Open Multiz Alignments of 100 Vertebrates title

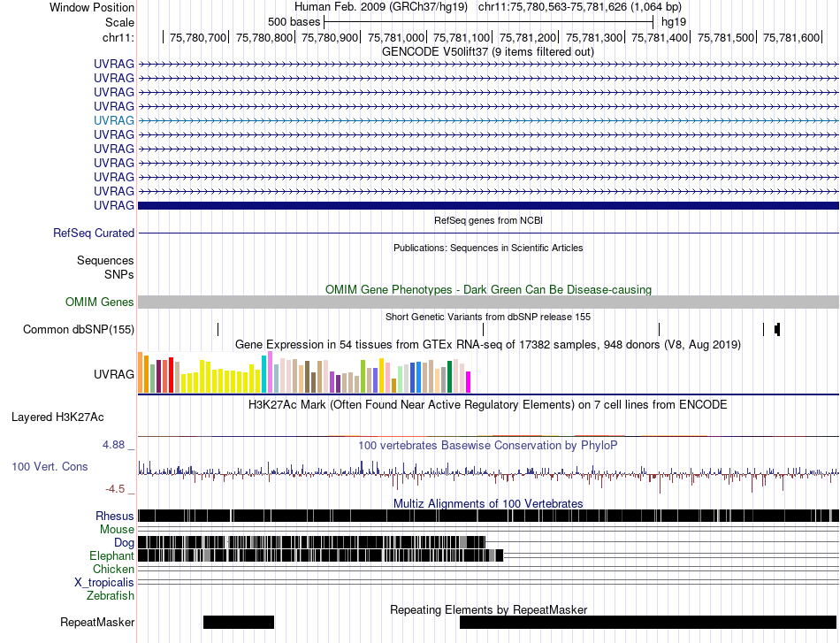[x=488, y=503]
